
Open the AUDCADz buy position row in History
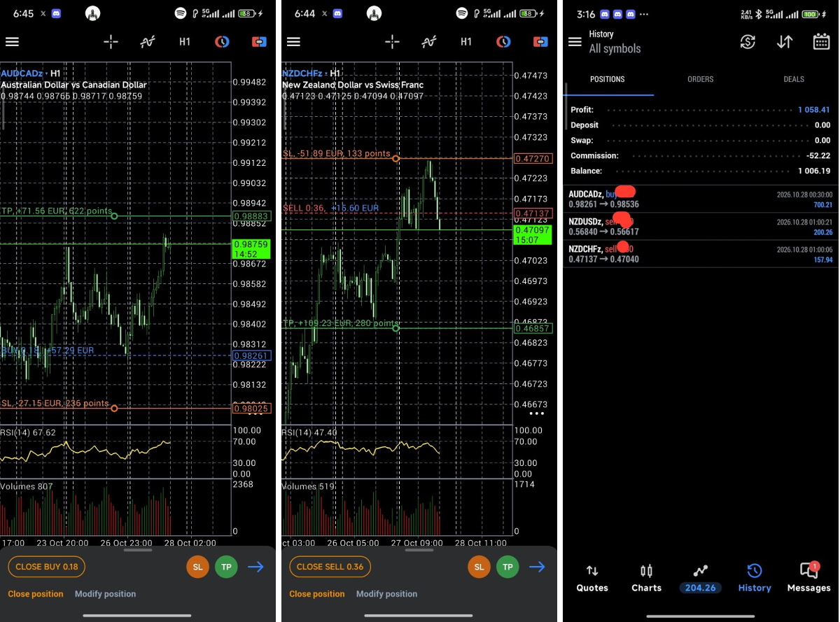coord(701,199)
